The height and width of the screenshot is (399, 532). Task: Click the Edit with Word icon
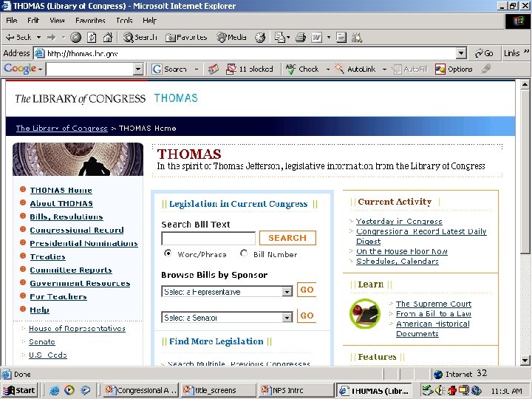(x=316, y=38)
